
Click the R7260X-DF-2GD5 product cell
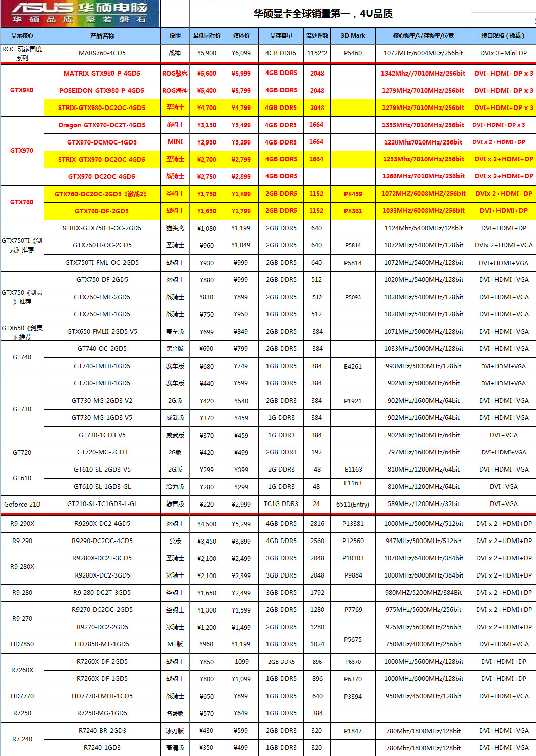tap(102, 662)
